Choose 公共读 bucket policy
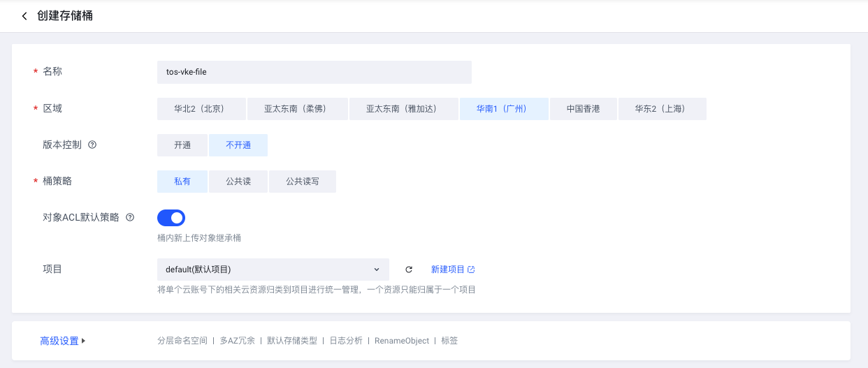868x368 pixels. 238,182
